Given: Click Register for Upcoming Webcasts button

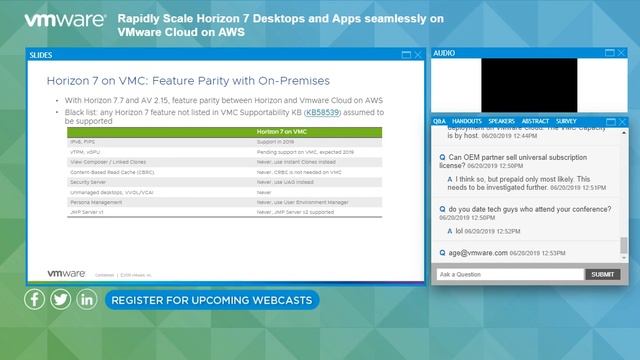Looking at the screenshot, I should pyautogui.click(x=212, y=300).
